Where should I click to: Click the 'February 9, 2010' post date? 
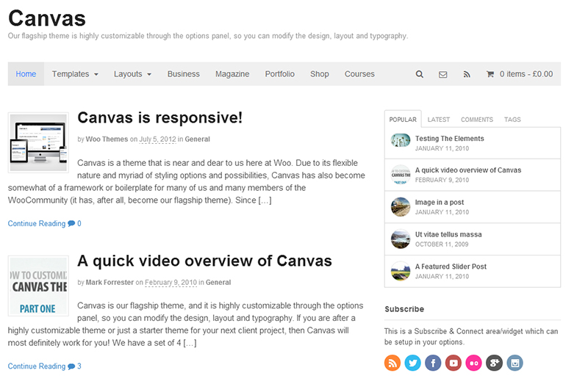tap(171, 283)
